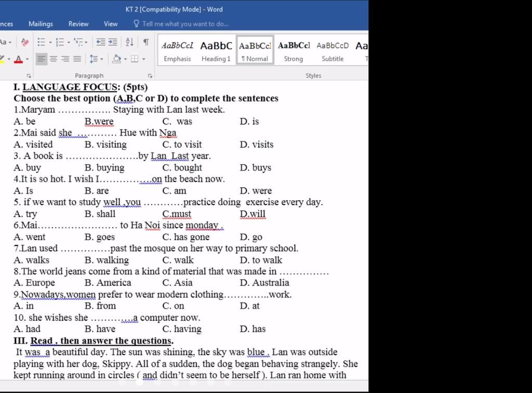The image size is (532, 393).
Task: Apply the Subtitle style
Action: tap(332, 51)
